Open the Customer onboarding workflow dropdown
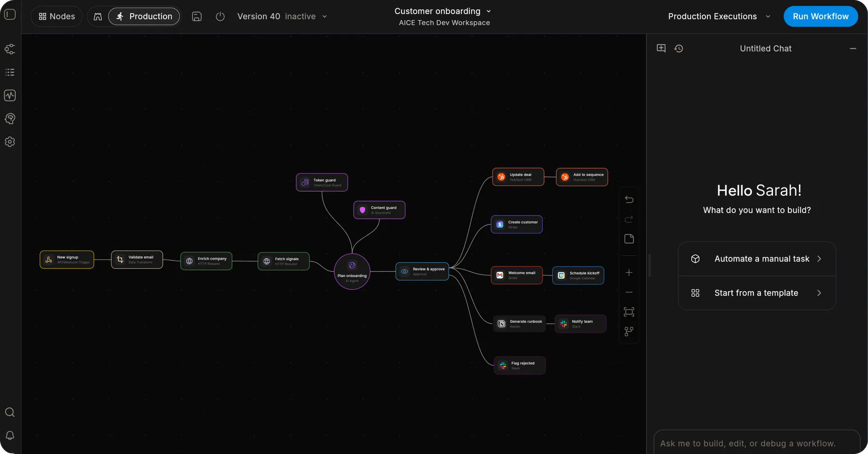 (x=443, y=11)
